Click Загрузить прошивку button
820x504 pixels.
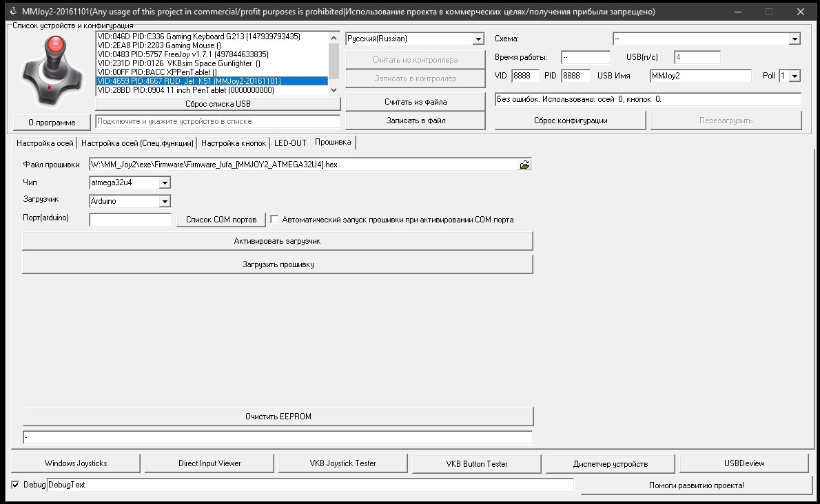[278, 264]
